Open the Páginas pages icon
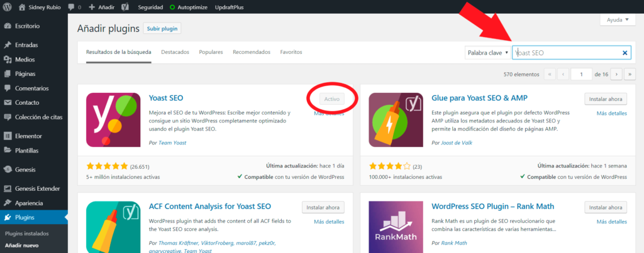Viewport: 644px width, 253px height. 8,74
